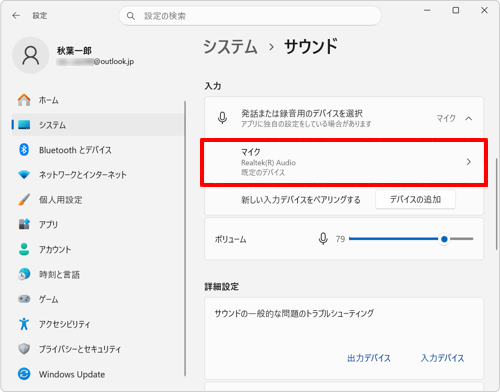Click the アカウント person icon
Screen dimensions: 500x392
pyautogui.click(x=24, y=249)
